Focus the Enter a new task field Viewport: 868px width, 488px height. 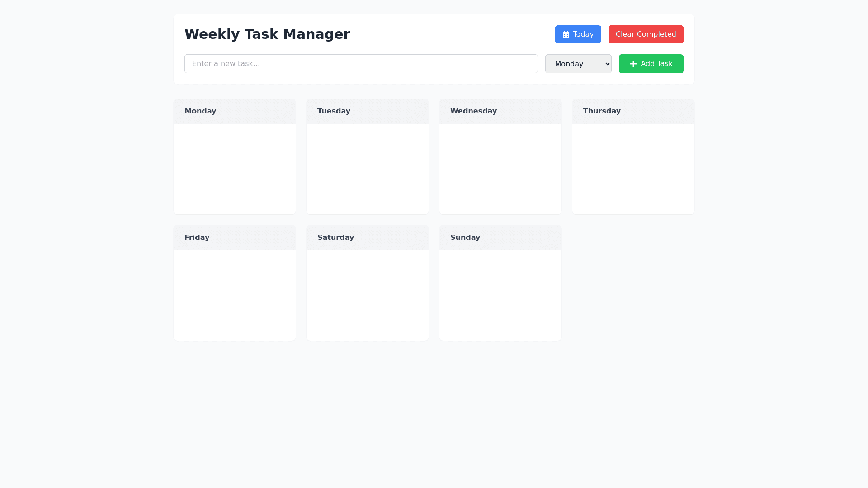point(361,64)
